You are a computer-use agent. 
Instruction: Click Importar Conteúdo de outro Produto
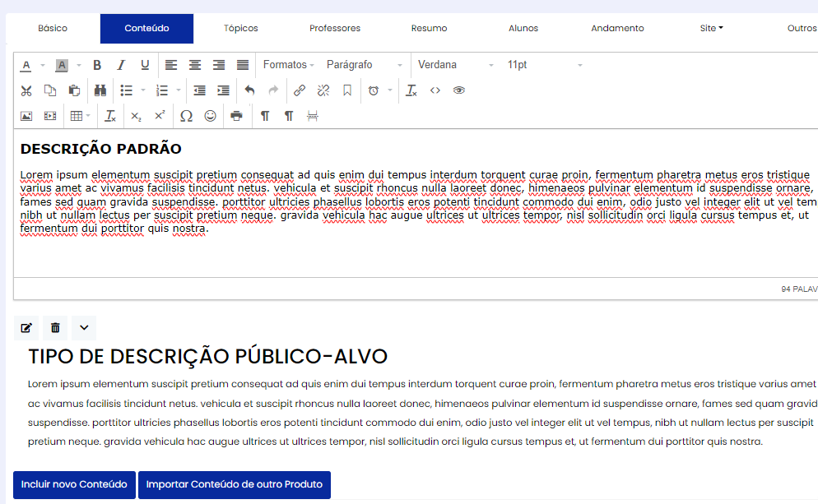[235, 485]
